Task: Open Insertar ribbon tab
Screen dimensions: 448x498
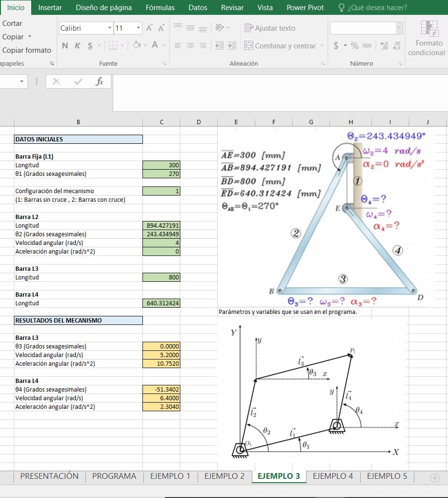Action: [50, 8]
